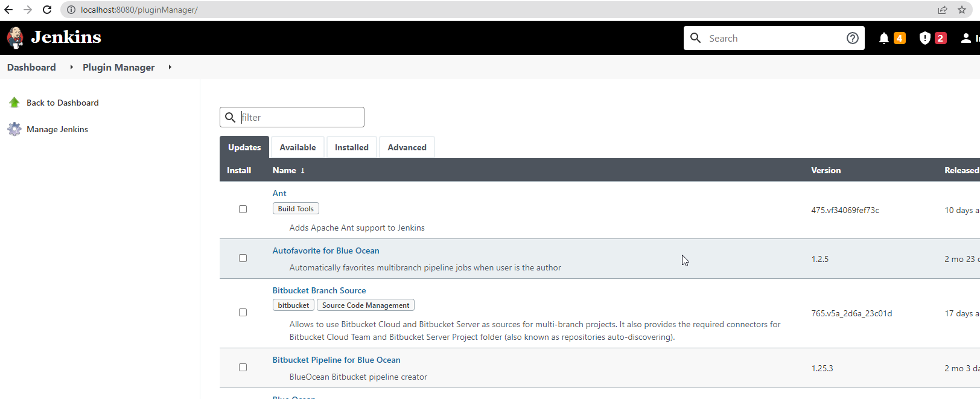This screenshot has height=399, width=980.
Task: Click the Jenkins title text in header
Action: click(66, 37)
